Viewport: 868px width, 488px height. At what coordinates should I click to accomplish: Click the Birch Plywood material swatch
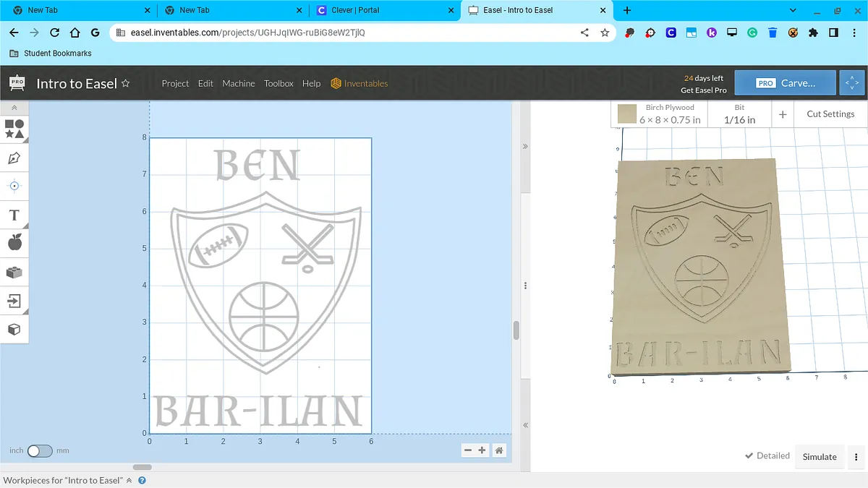coord(627,114)
